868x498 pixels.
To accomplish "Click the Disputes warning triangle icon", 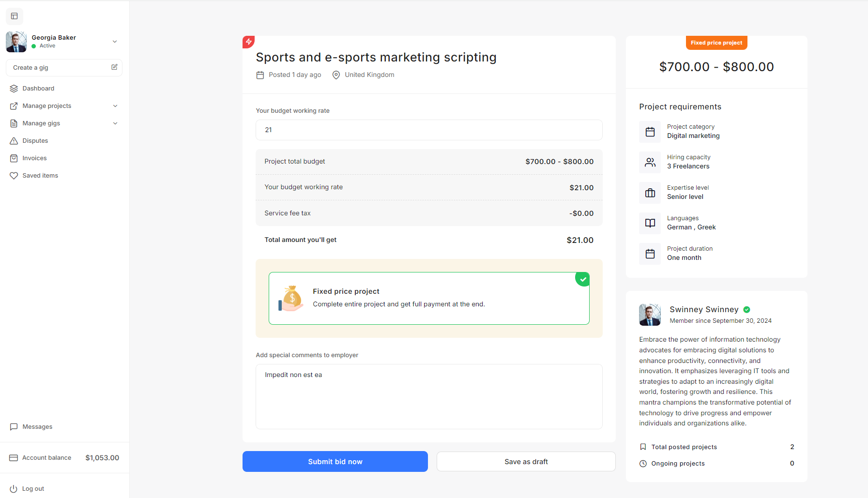I will [x=14, y=141].
